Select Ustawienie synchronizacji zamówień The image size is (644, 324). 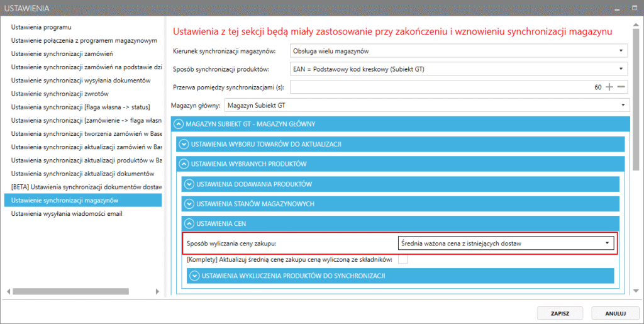tap(62, 54)
